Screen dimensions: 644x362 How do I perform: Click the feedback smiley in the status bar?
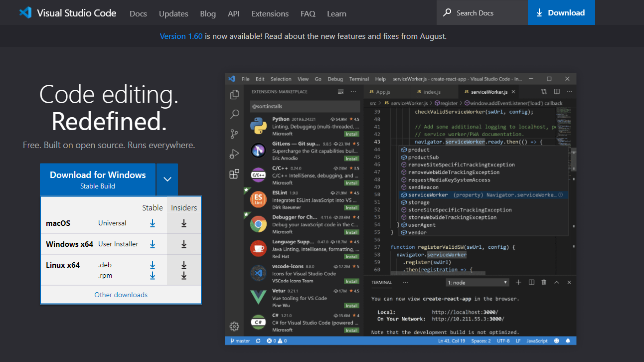tap(557, 341)
